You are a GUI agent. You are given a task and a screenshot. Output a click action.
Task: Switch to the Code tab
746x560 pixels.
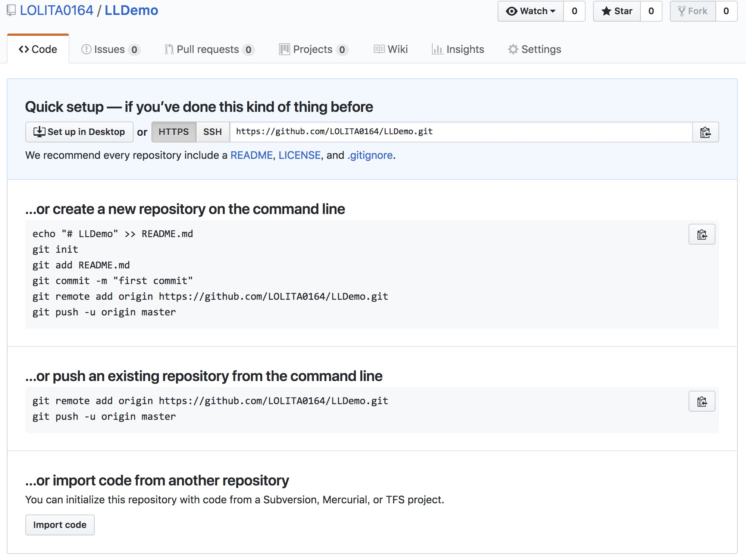coord(38,49)
